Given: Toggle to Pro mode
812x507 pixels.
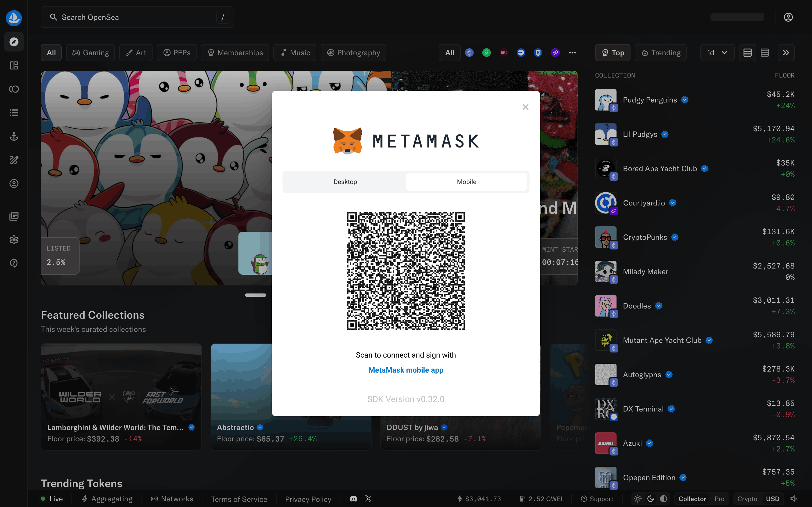Looking at the screenshot, I should click(719, 499).
